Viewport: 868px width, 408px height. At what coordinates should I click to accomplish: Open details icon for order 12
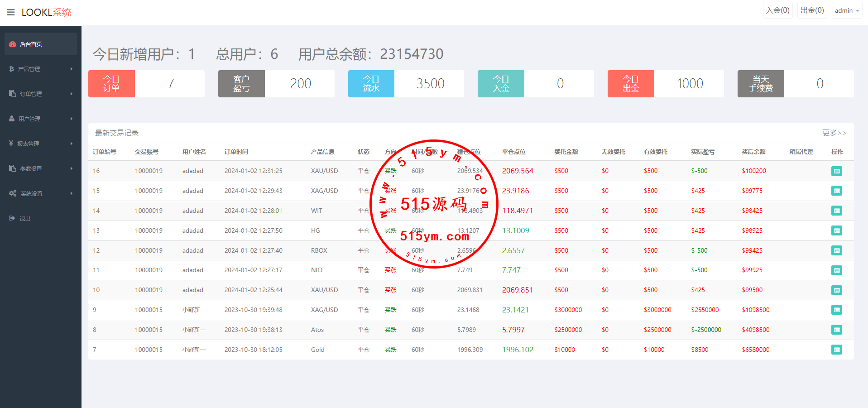pos(836,250)
